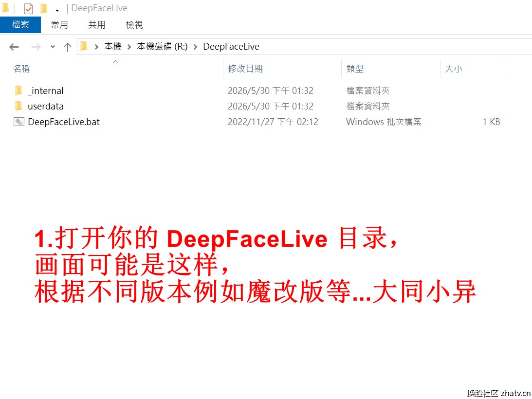Navigate to 本機磁碟 (R:) in the address bar
Viewport: 532px width, 399px height.
[162, 47]
